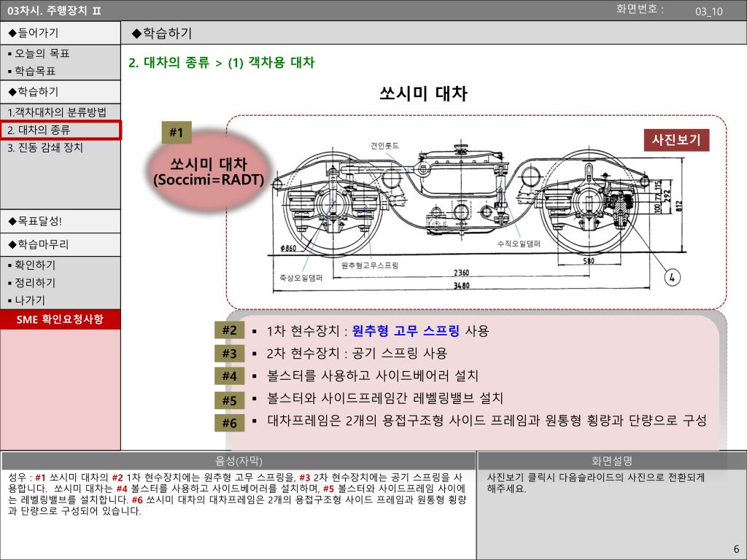The width and height of the screenshot is (747, 560).
Task: Click the circled number 4 callout
Action: coord(672,278)
